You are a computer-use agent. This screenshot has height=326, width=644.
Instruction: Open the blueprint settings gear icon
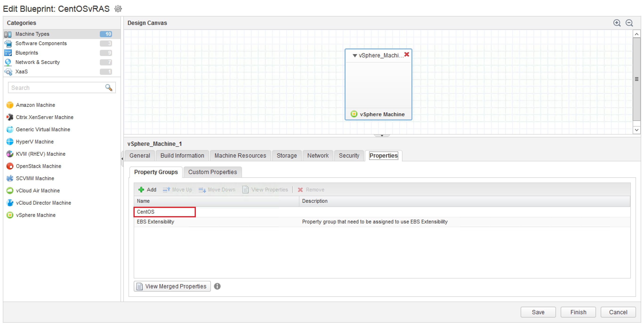click(118, 9)
